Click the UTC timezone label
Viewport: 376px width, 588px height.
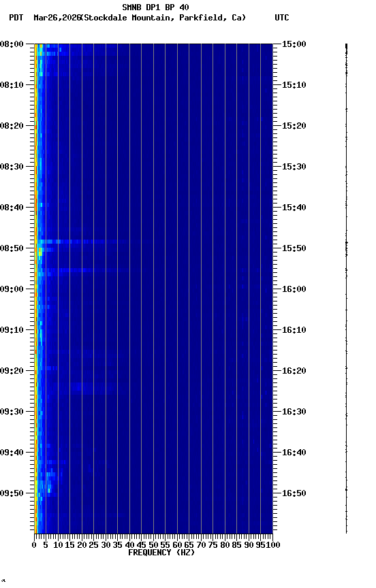pos(282,18)
